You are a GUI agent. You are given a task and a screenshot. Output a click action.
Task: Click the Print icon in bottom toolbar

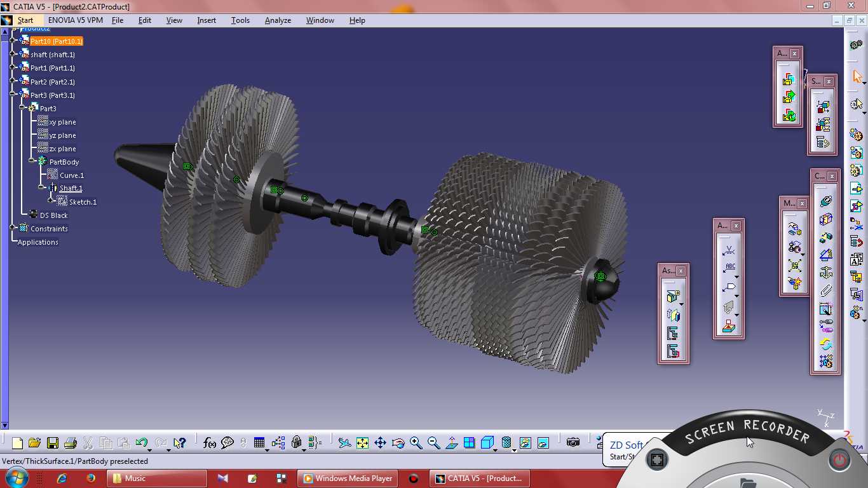pos(71,443)
